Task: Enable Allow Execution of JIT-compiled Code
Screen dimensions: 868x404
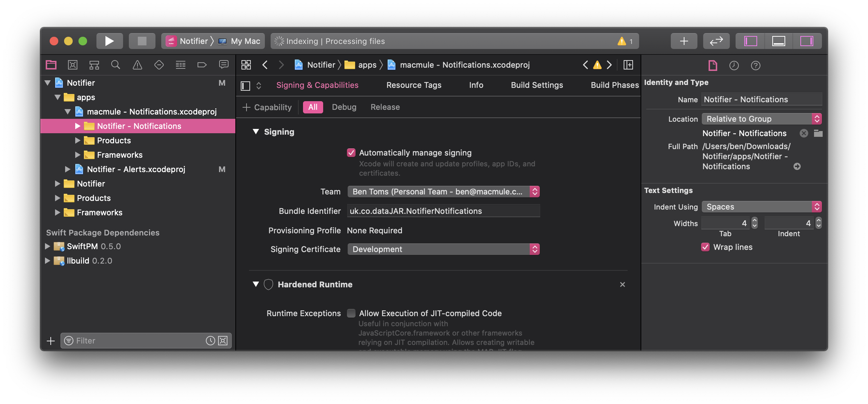Action: (351, 313)
